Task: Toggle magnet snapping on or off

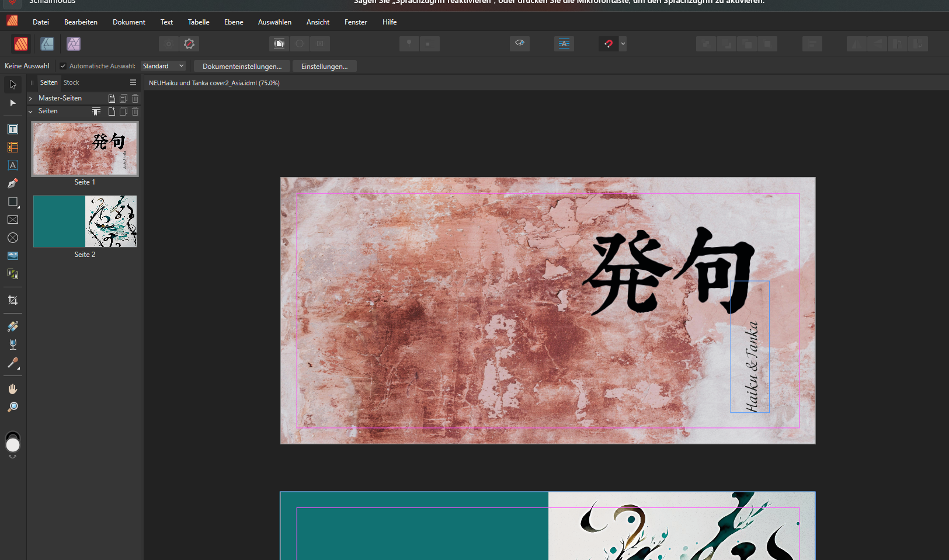Action: pos(609,44)
